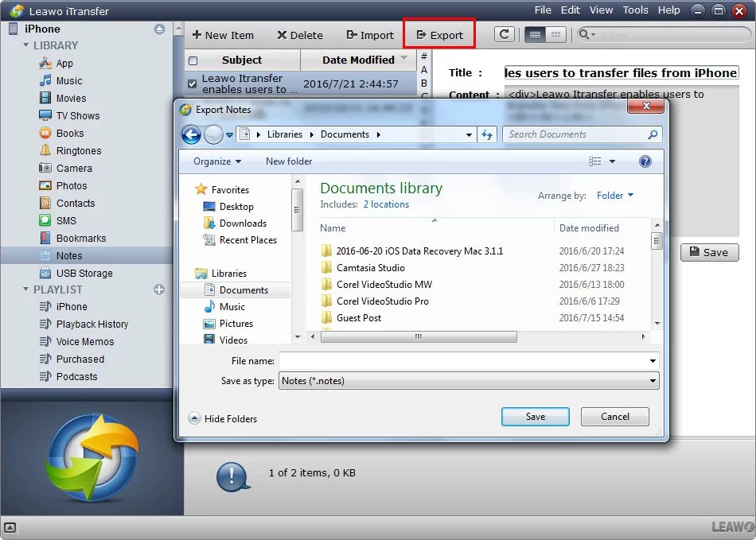This screenshot has height=540, width=756.
Task: Click the note Title text field
Action: (x=621, y=72)
